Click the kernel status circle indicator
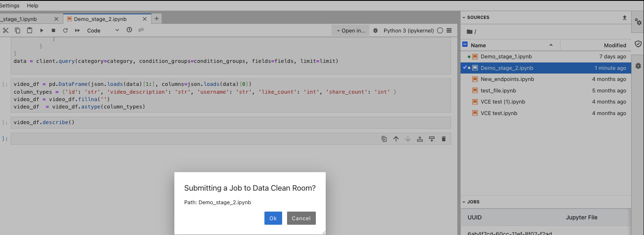 click(x=440, y=30)
